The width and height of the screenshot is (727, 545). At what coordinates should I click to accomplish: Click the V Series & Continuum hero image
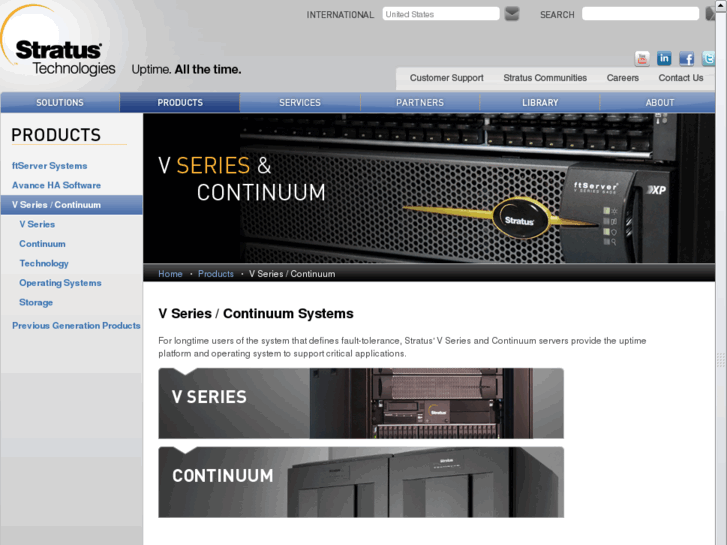[429, 188]
